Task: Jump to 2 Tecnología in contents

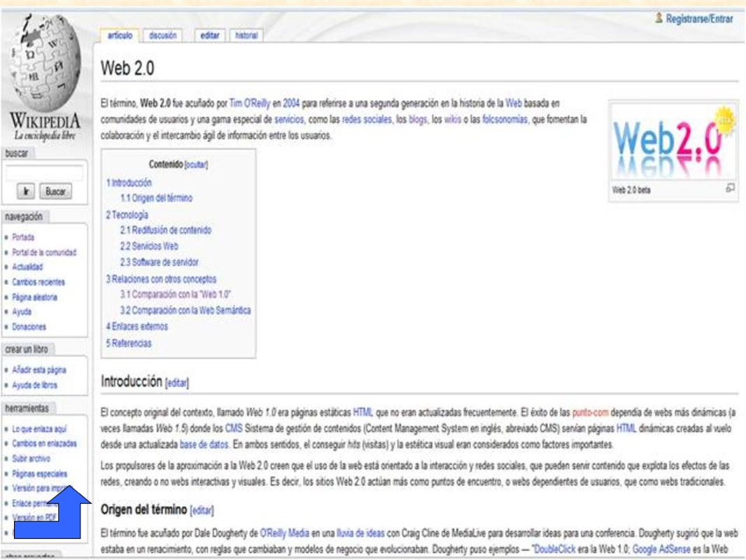Action: click(127, 215)
